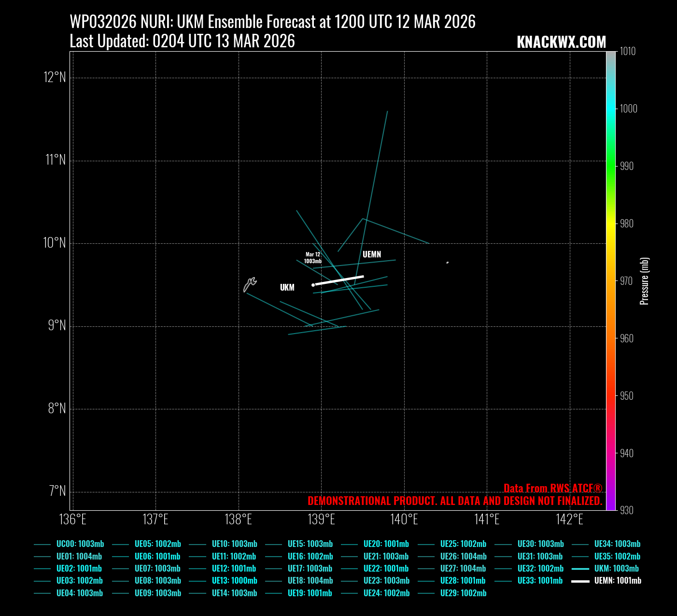Click the cyan 1000 mb area of colorbar
677x616 pixels.
pyautogui.click(x=611, y=109)
